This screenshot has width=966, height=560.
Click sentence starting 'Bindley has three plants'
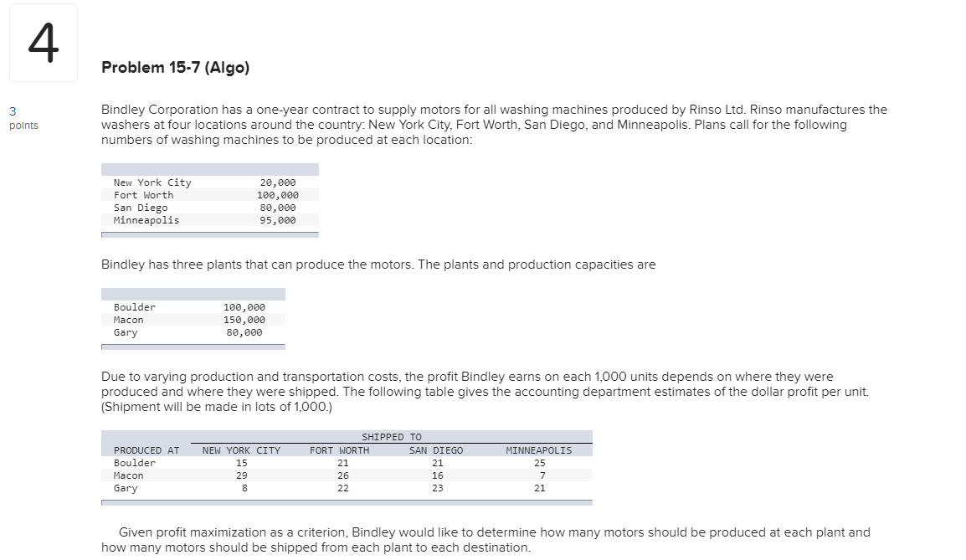(x=378, y=265)
